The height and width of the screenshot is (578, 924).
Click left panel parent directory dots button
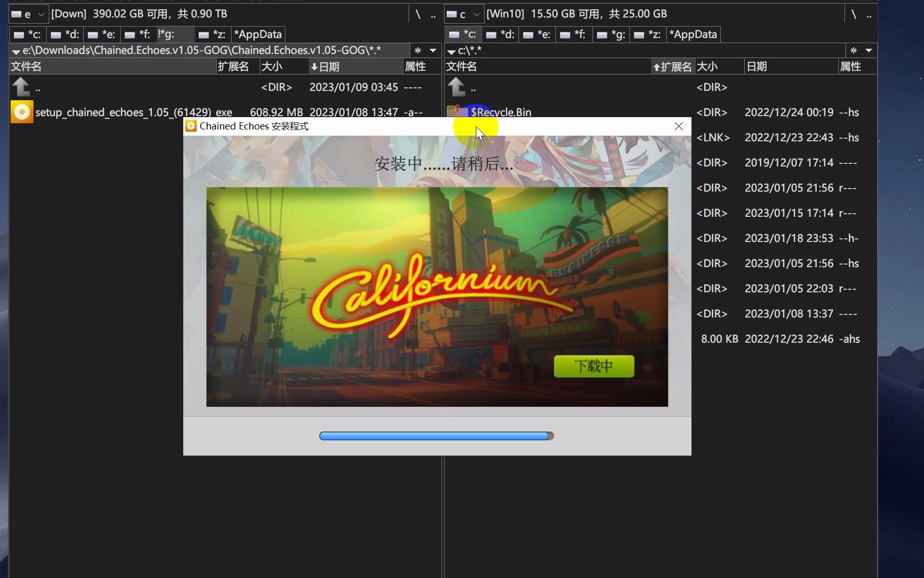(x=433, y=14)
